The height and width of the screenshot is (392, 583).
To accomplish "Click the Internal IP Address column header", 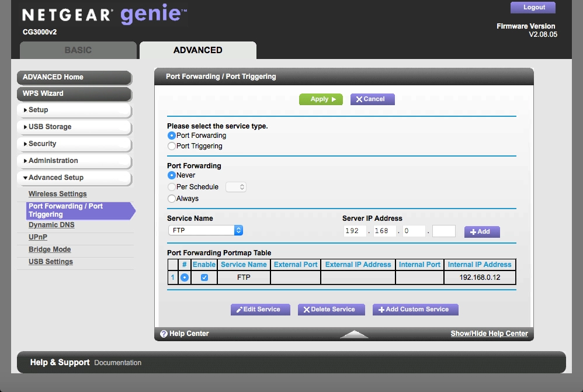I will (480, 265).
